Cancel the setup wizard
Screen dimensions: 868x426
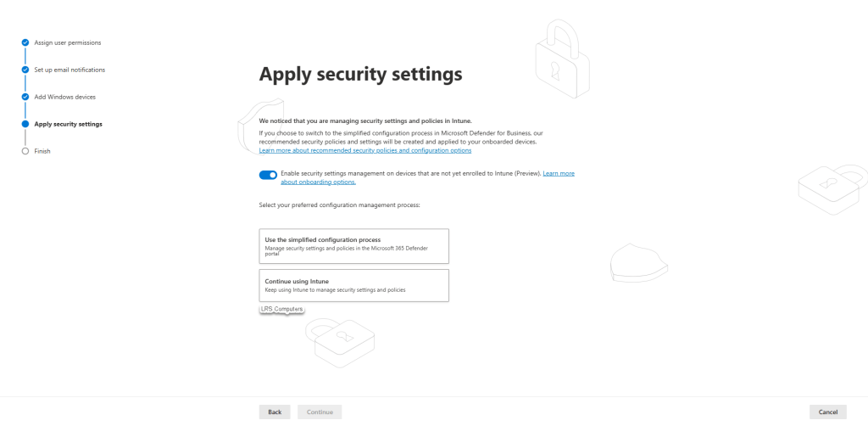[827, 412]
